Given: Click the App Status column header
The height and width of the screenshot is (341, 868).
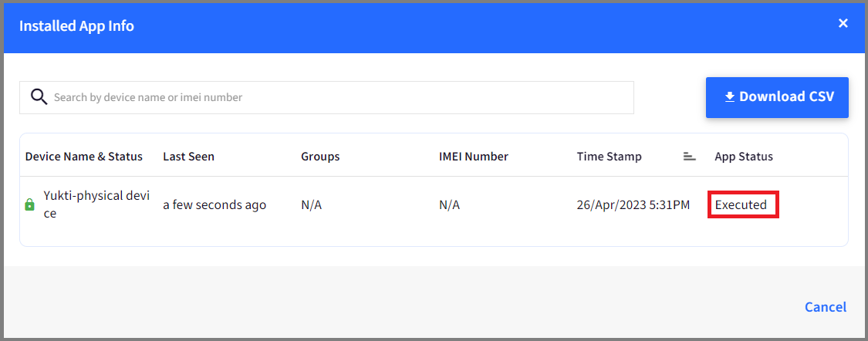Looking at the screenshot, I should pyautogui.click(x=744, y=157).
